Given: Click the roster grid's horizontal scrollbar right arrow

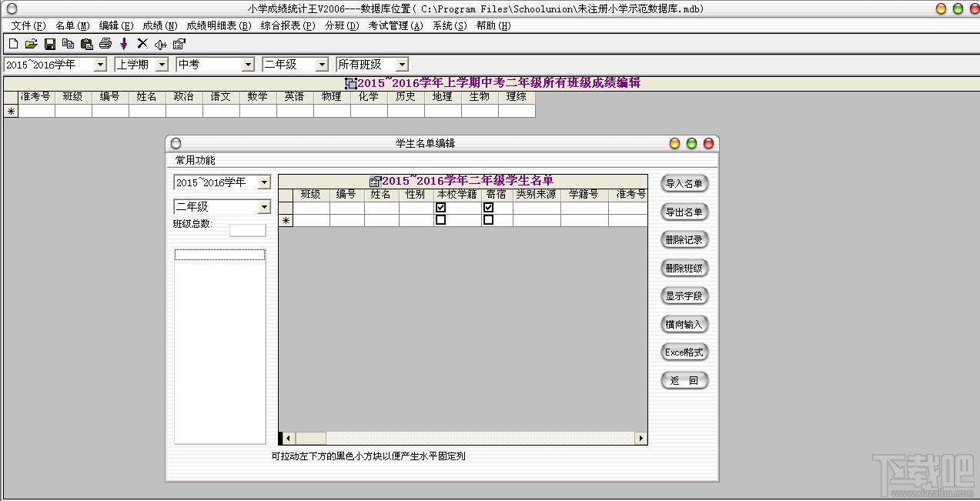Looking at the screenshot, I should 641,438.
